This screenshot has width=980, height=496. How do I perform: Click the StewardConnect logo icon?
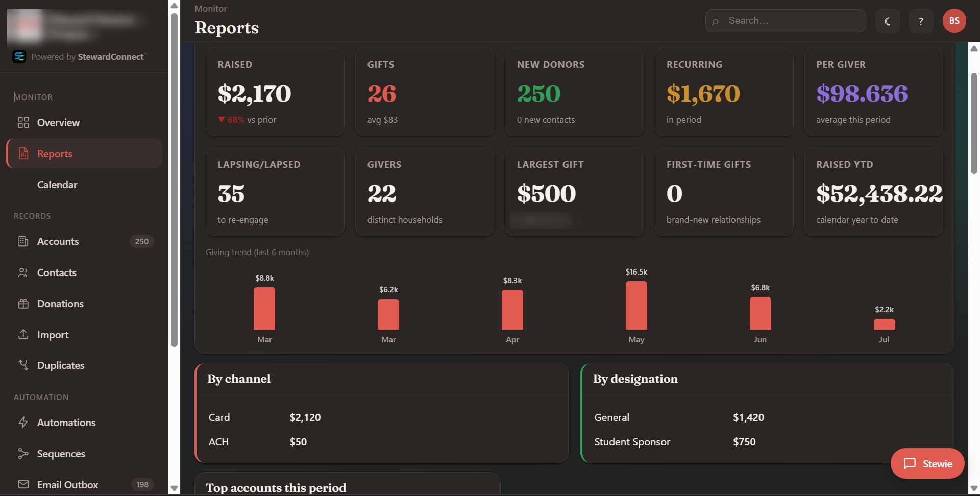coord(19,57)
